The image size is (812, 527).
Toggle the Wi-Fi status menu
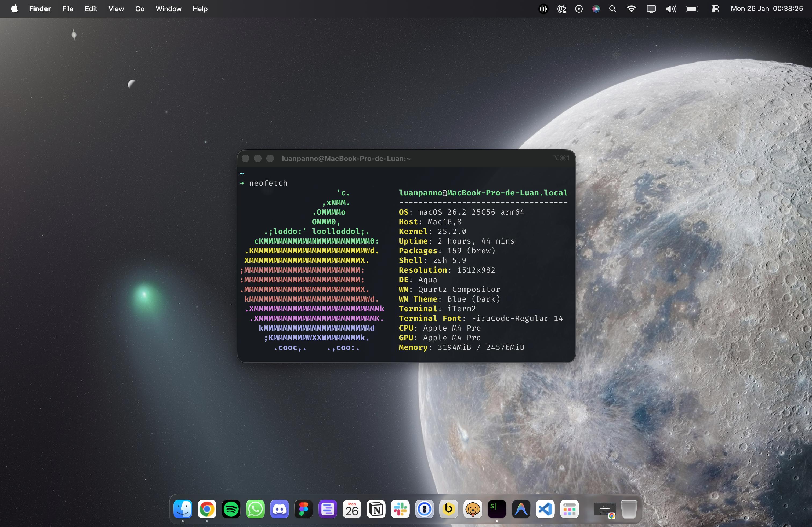(x=631, y=9)
